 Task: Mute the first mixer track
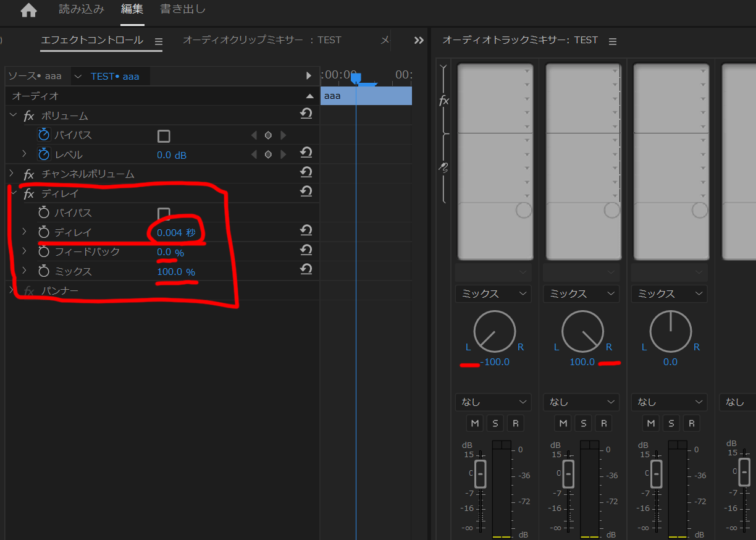click(x=474, y=423)
